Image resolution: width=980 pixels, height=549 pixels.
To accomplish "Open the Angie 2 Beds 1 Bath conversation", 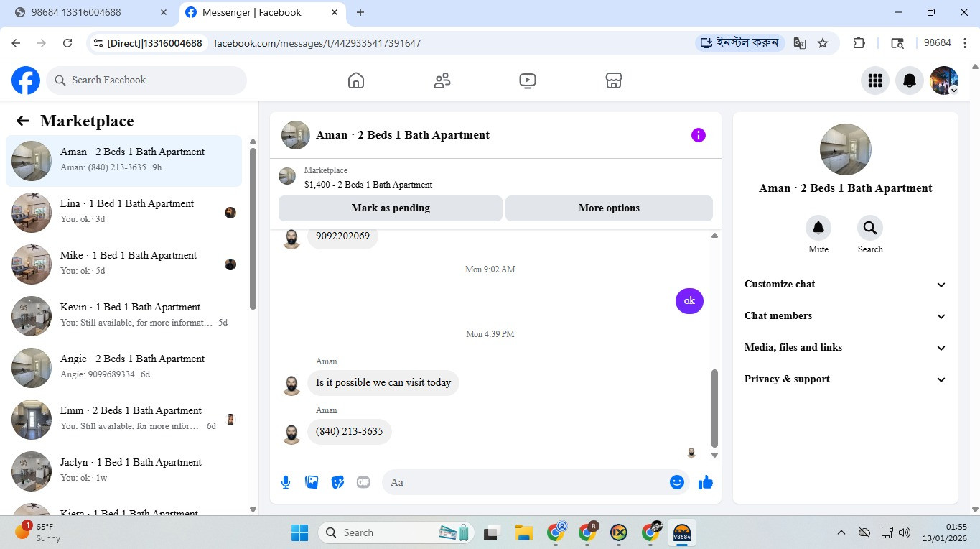I will 123,368.
